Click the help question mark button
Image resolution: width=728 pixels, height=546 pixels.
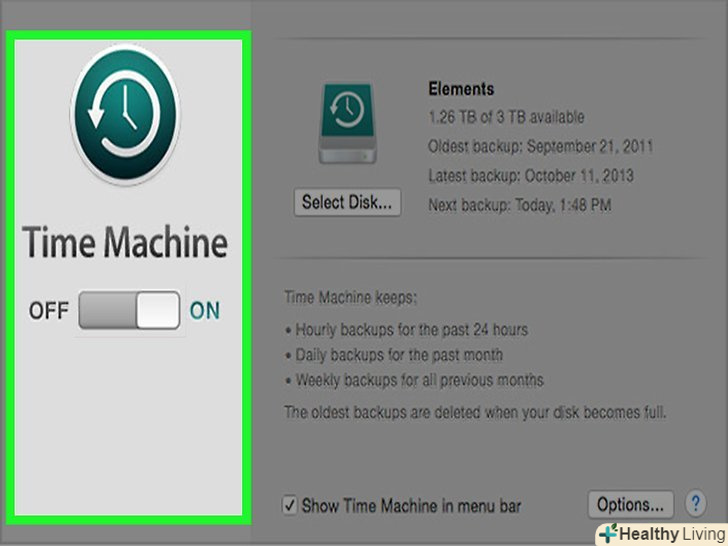[x=696, y=503]
